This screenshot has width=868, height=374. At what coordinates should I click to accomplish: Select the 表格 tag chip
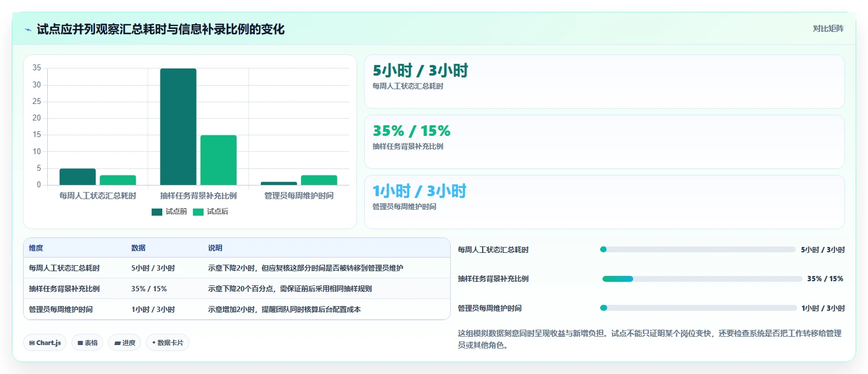[x=87, y=343]
